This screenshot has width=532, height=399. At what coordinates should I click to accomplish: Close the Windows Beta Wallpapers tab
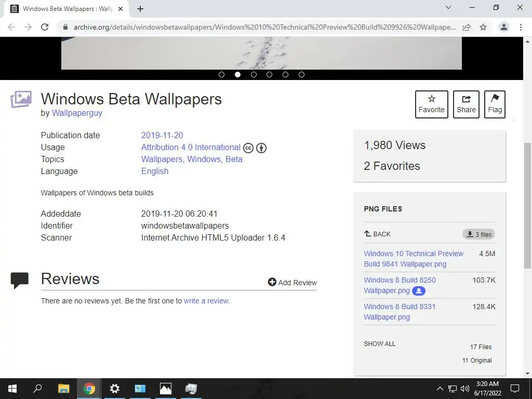click(121, 9)
